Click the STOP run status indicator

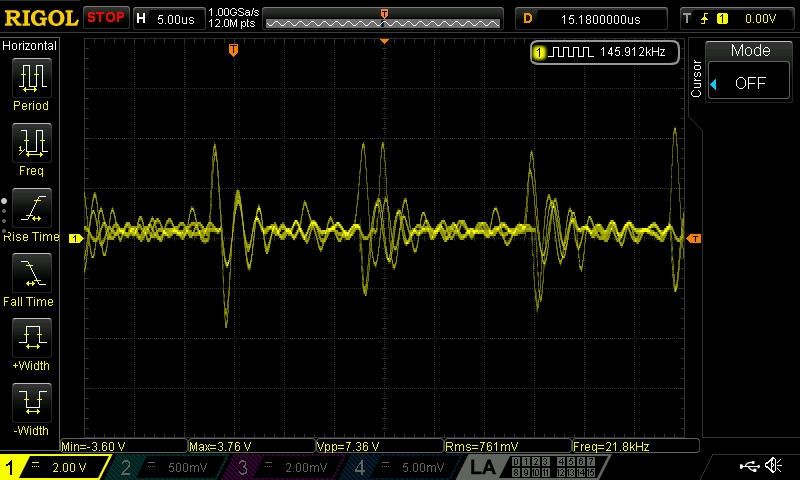106,18
